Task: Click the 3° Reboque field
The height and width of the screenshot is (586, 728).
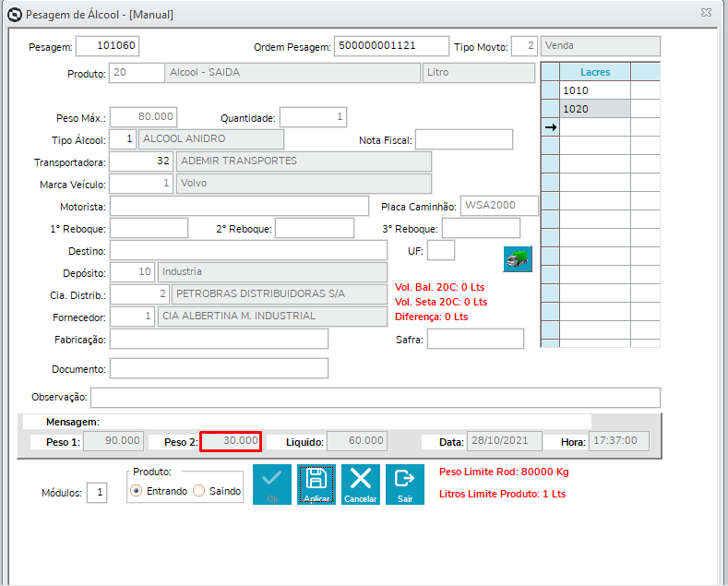Action: pos(481,228)
